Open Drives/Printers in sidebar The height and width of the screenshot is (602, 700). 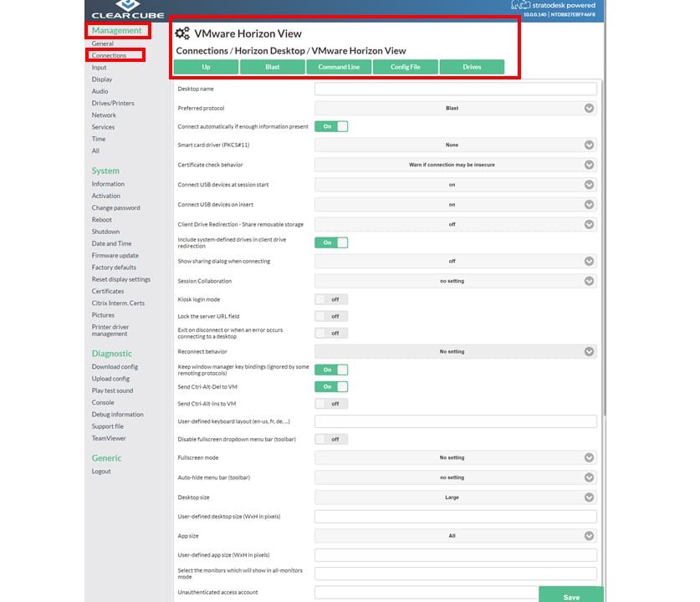[x=113, y=103]
